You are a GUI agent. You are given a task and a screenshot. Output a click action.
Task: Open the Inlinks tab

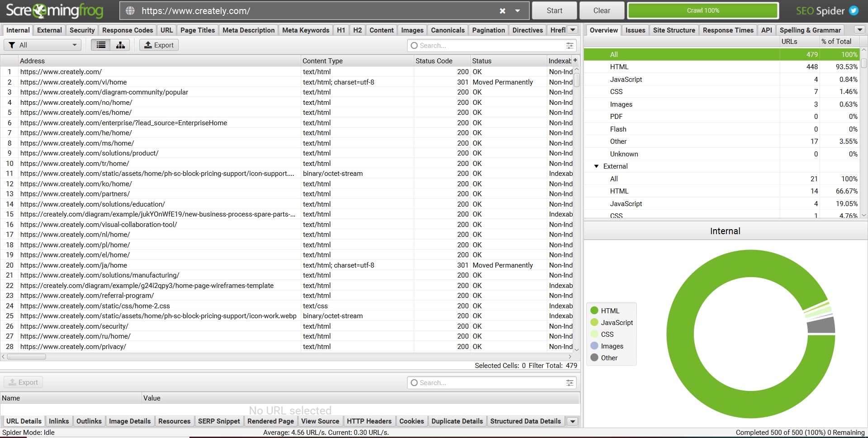(x=59, y=421)
